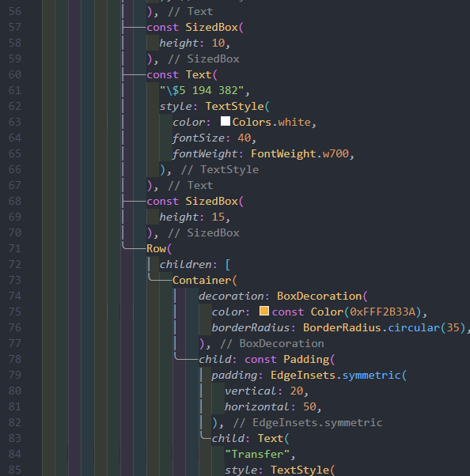470x476 pixels.
Task: Click line number 85 in the gutter
Action: [x=15, y=470]
